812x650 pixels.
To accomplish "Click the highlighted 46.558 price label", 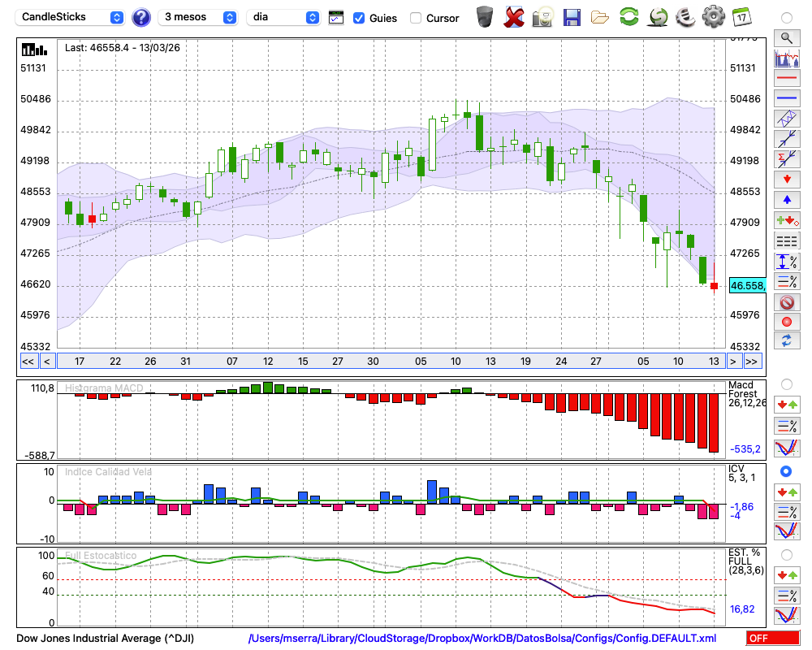I will (747, 286).
